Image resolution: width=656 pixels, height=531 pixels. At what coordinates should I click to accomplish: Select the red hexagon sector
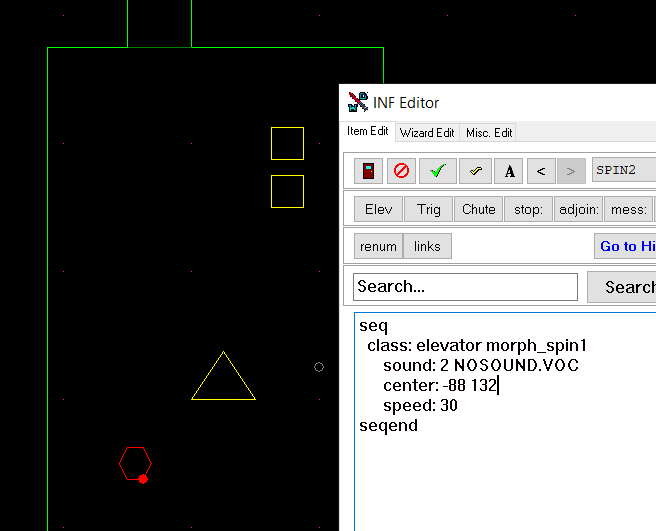pyautogui.click(x=135, y=463)
